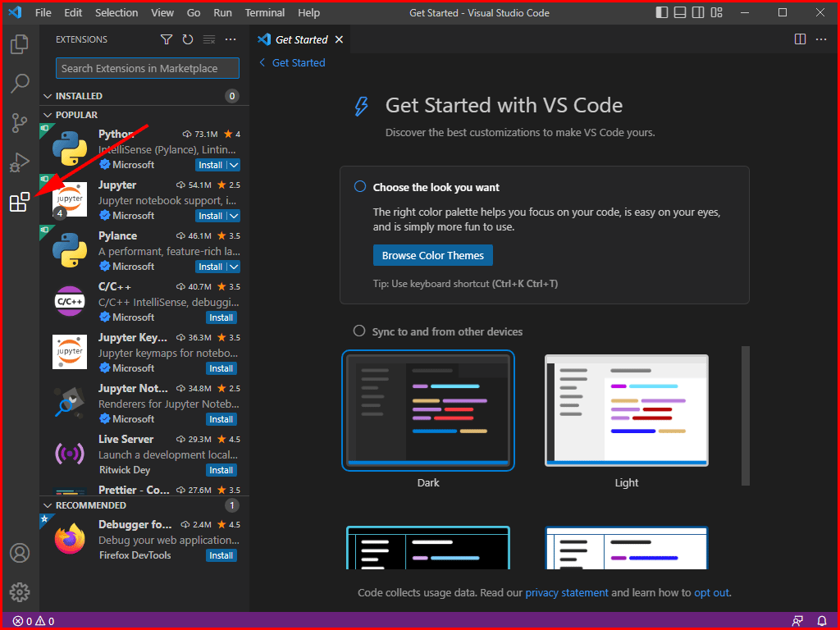Open the Edit menu
The height and width of the screenshot is (630, 840).
point(73,13)
